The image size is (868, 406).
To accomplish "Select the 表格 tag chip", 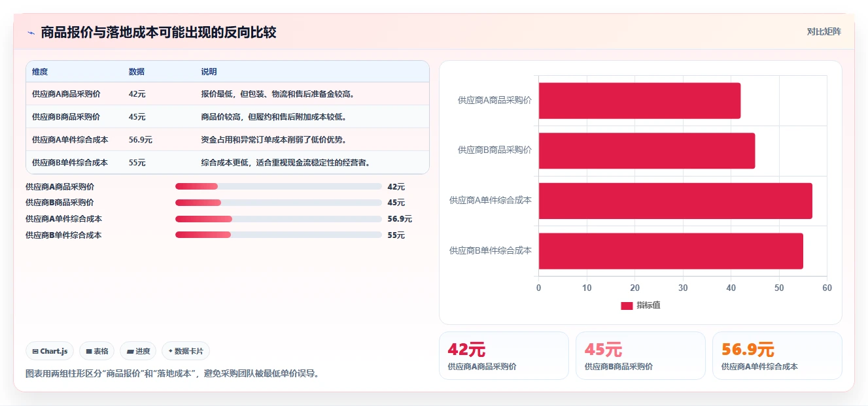I will pos(97,351).
